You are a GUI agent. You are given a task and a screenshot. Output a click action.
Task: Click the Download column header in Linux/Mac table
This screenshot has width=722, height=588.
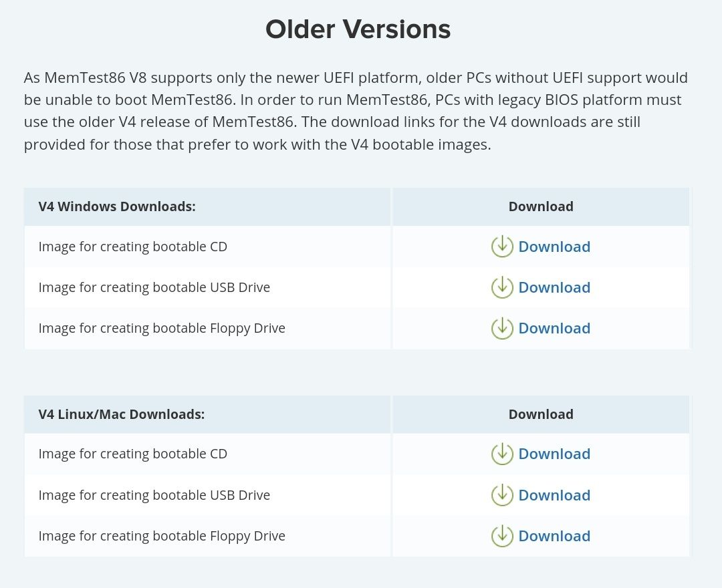coord(541,414)
